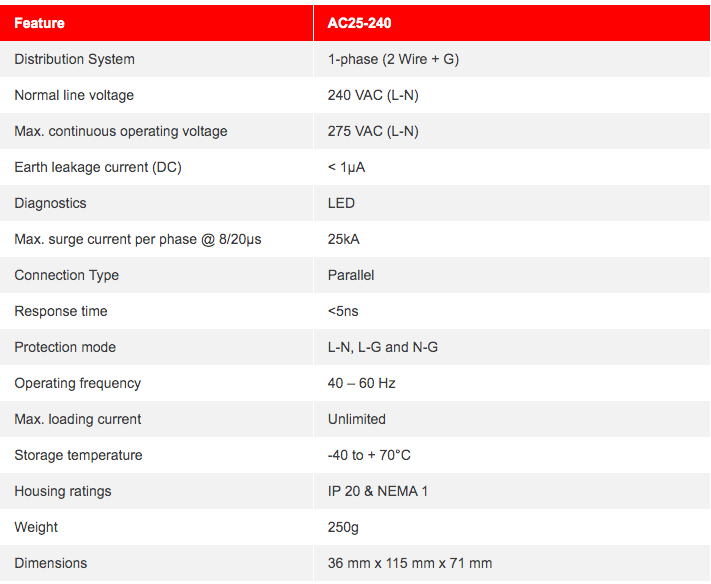The height and width of the screenshot is (584, 711).
Task: Click the 275 VAC (L-N) value
Action: tap(373, 131)
